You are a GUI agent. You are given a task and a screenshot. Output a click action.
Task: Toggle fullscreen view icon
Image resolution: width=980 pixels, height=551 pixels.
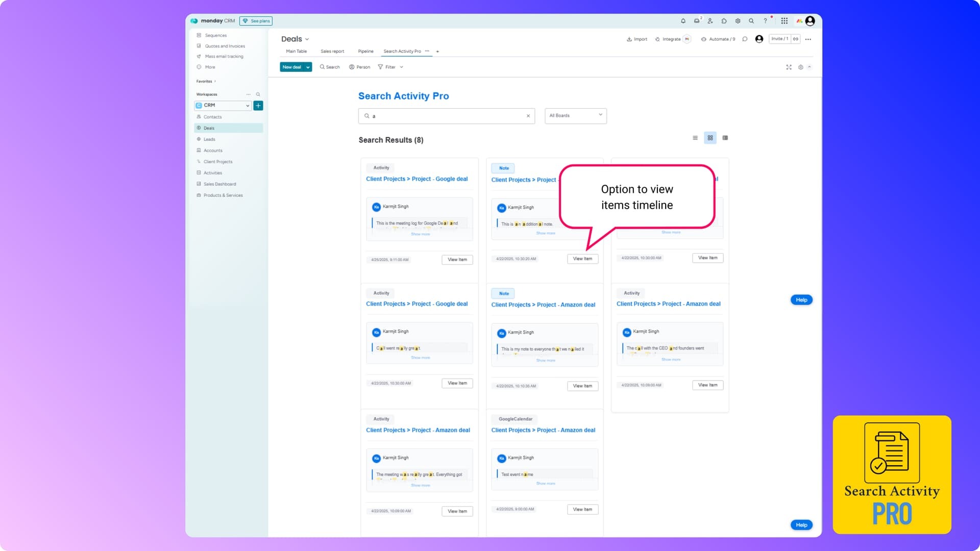coord(789,67)
